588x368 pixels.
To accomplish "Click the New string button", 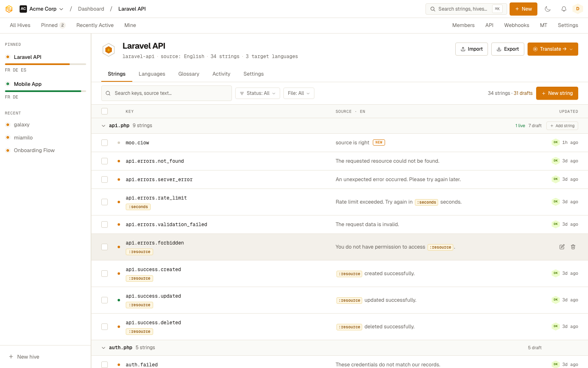I will [x=557, y=93].
